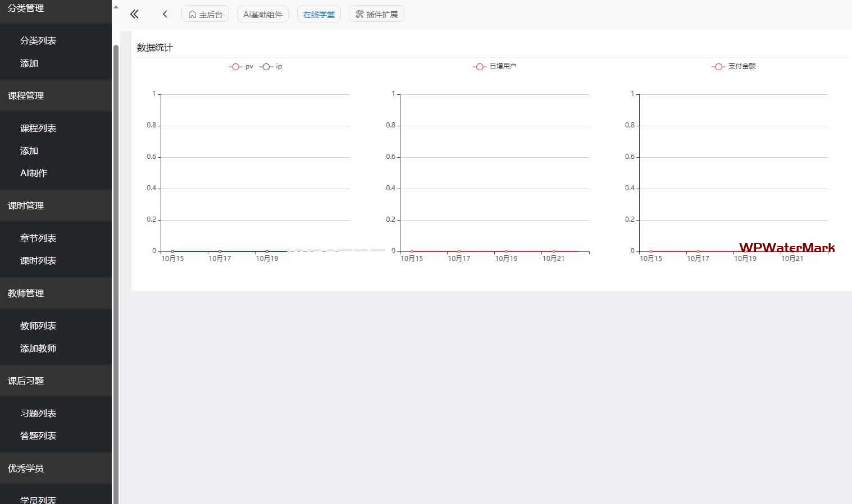The width and height of the screenshot is (852, 504).
Task: Go to 章节列表 page
Action: (x=38, y=238)
